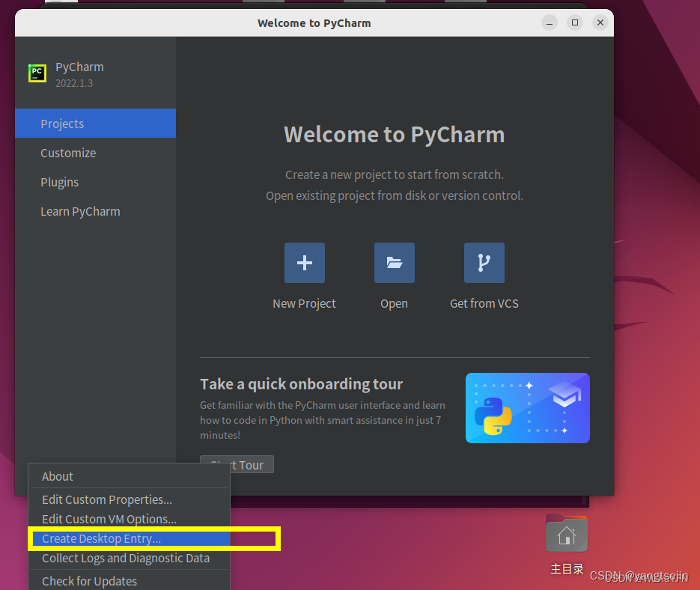This screenshot has width=700, height=590.
Task: Go to Learn PyCharm section
Action: click(96, 211)
